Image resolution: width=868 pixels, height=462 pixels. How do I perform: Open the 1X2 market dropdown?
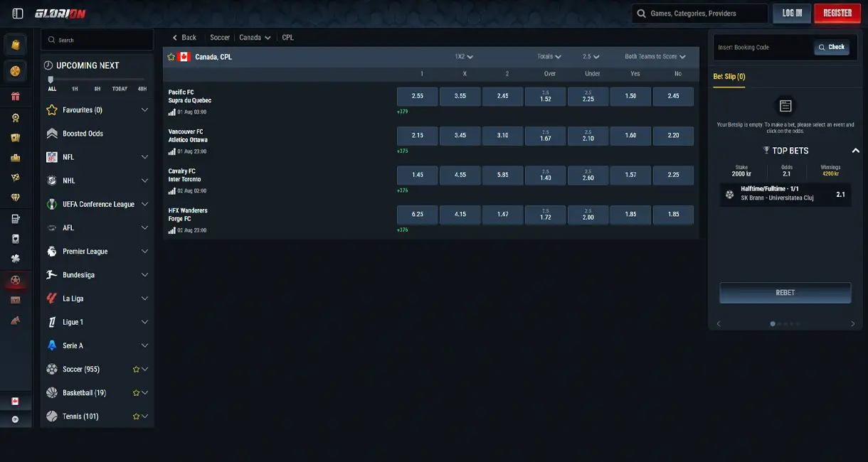pyautogui.click(x=464, y=57)
